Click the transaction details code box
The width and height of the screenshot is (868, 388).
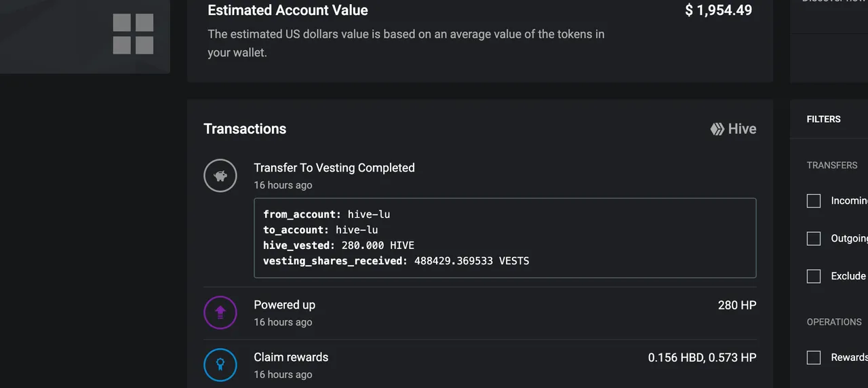coord(505,238)
